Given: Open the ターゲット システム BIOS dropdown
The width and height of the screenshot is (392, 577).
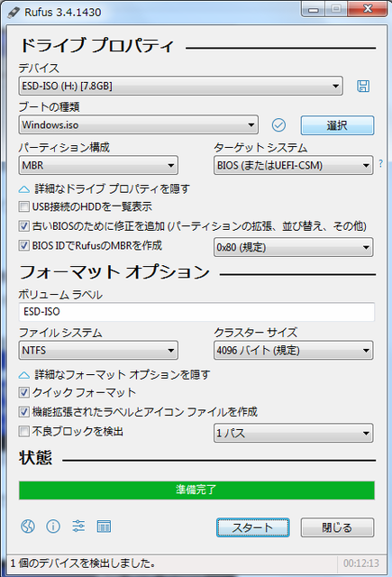Looking at the screenshot, I should click(293, 165).
